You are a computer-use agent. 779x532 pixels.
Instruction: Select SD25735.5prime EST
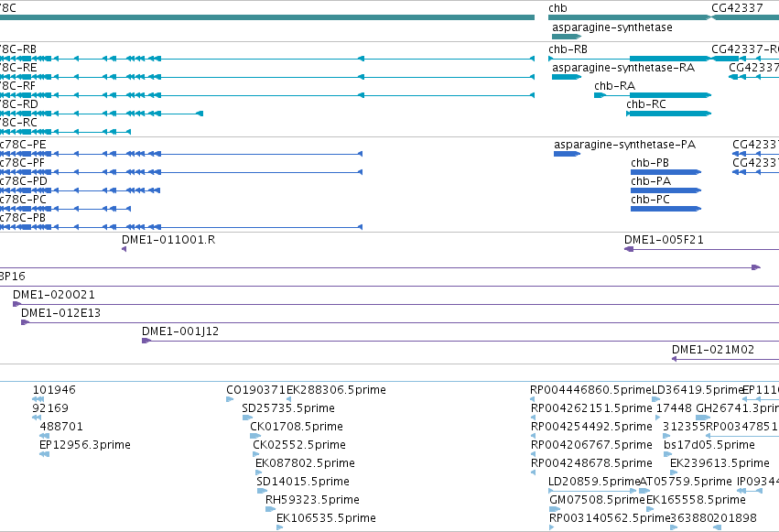pyautogui.click(x=247, y=418)
